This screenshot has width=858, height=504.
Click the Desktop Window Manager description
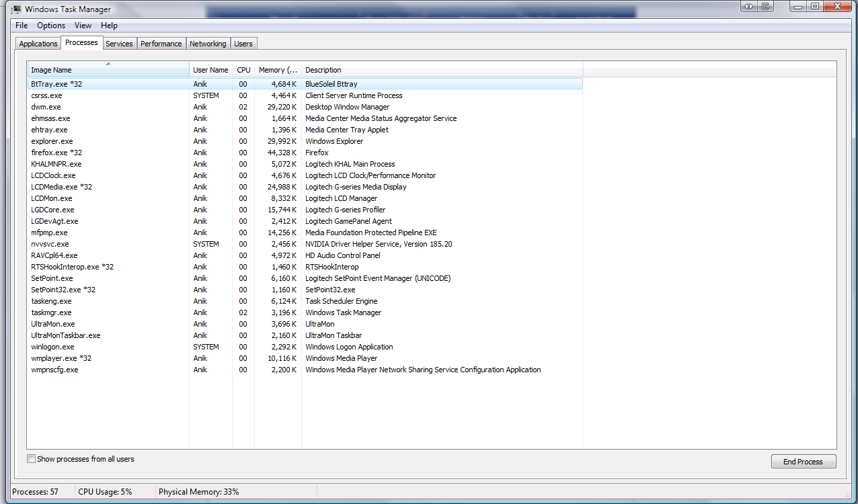click(x=347, y=107)
